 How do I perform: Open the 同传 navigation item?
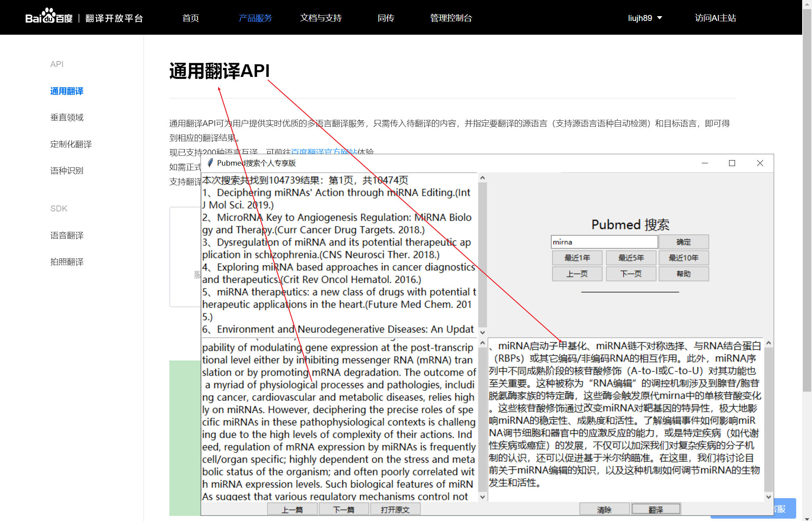pyautogui.click(x=385, y=18)
